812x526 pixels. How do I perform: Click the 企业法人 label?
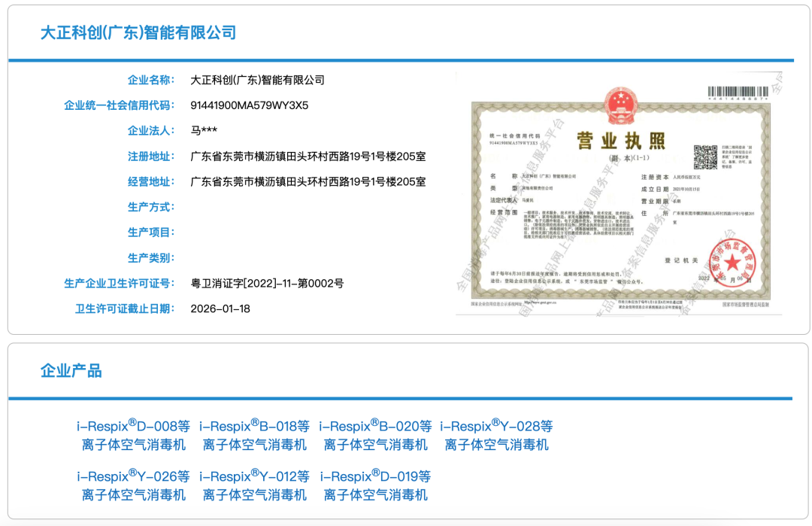151,131
